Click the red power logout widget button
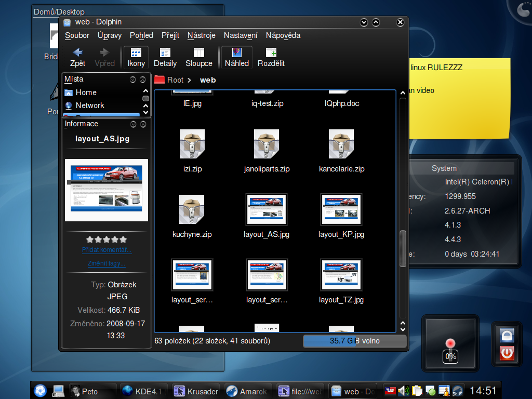The image size is (532, 399). tap(507, 353)
